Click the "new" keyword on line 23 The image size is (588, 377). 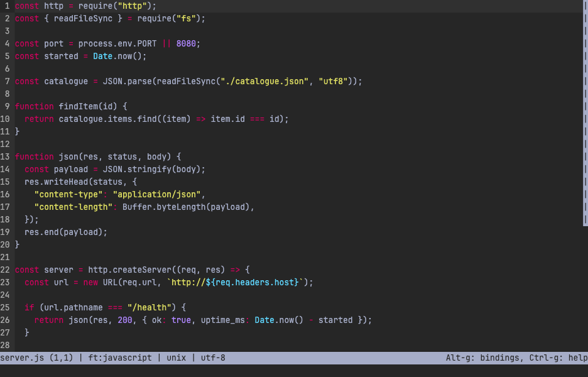coord(90,283)
